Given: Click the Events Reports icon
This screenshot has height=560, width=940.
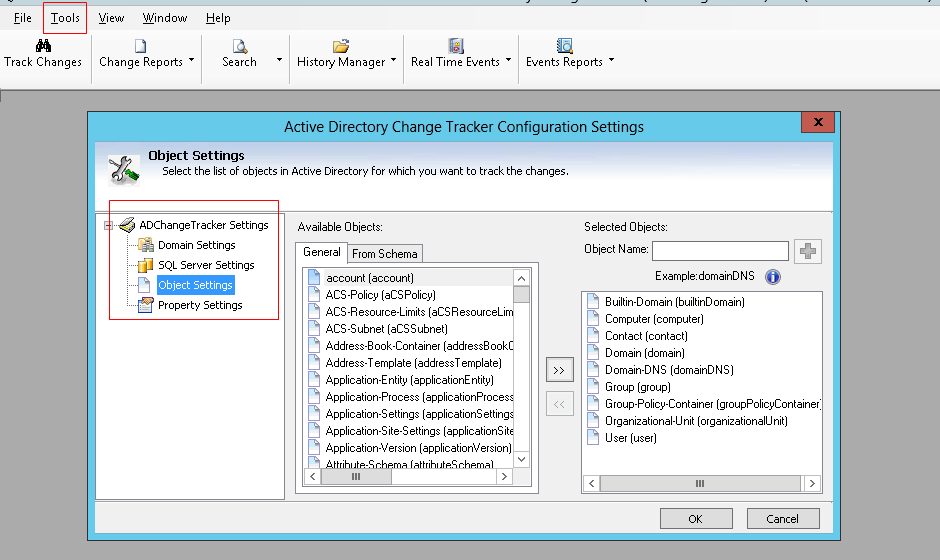Looking at the screenshot, I should 564,46.
